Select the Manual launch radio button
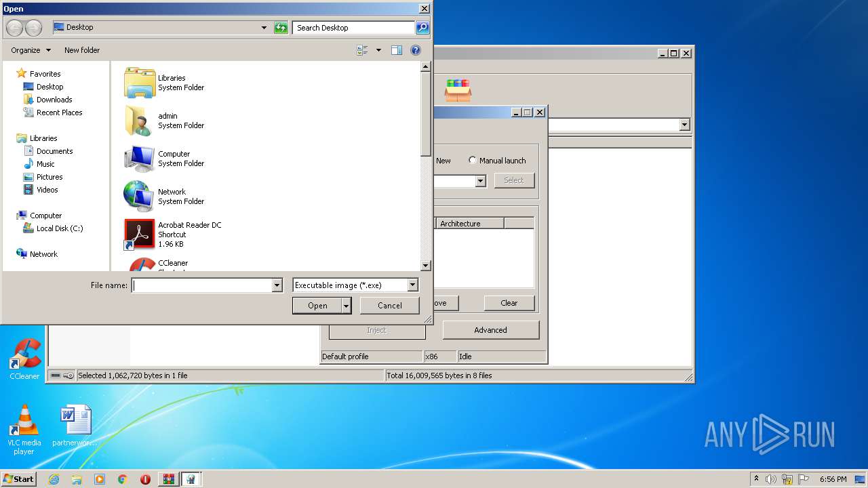The image size is (868, 488). pyautogui.click(x=473, y=161)
